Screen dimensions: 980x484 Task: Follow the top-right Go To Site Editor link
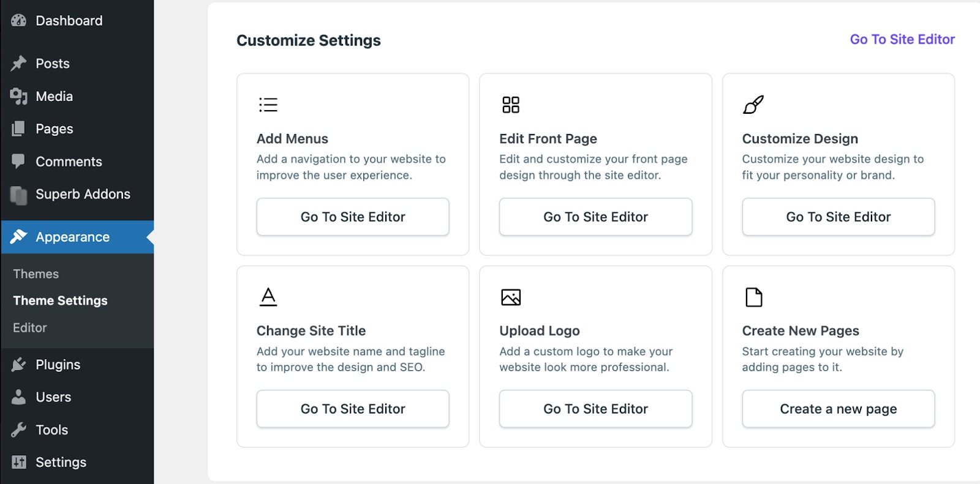(x=902, y=39)
